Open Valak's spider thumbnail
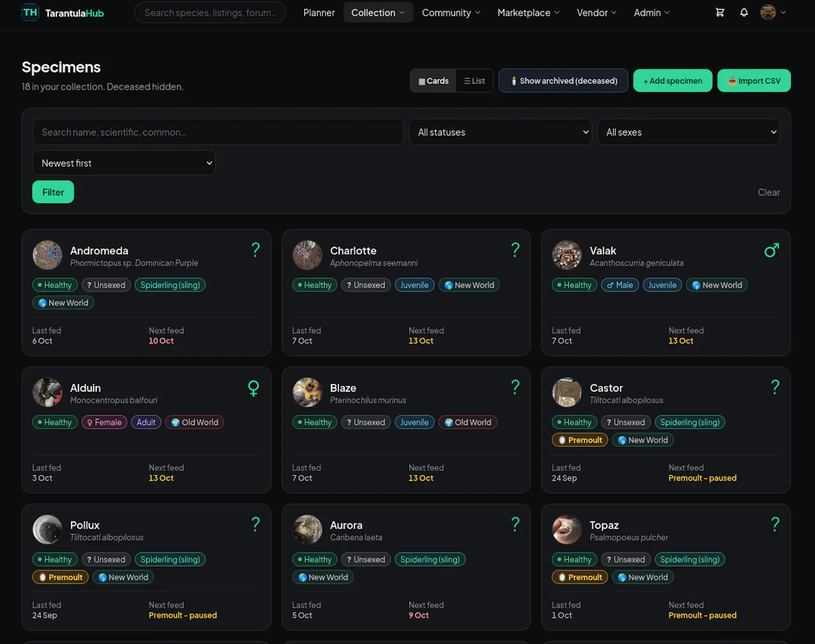The height and width of the screenshot is (644, 815). pos(567,255)
